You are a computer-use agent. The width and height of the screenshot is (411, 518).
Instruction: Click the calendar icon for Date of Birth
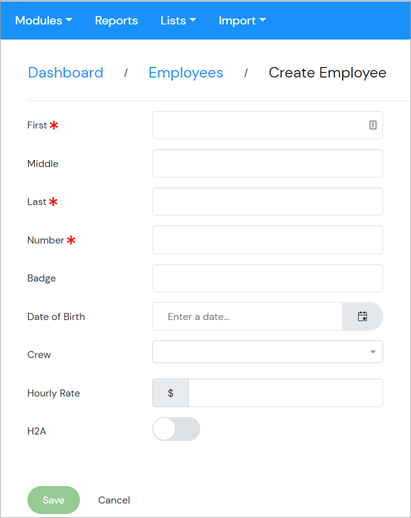coord(362,316)
